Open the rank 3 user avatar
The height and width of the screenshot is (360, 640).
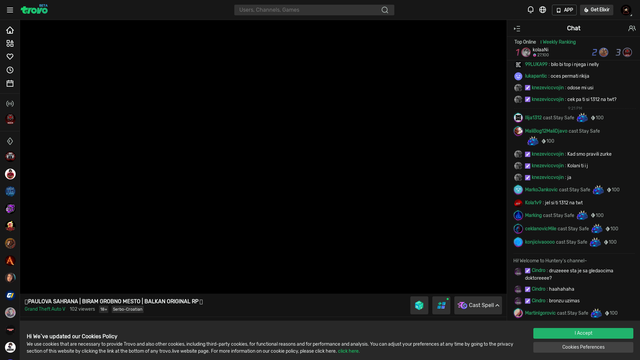coord(627,52)
